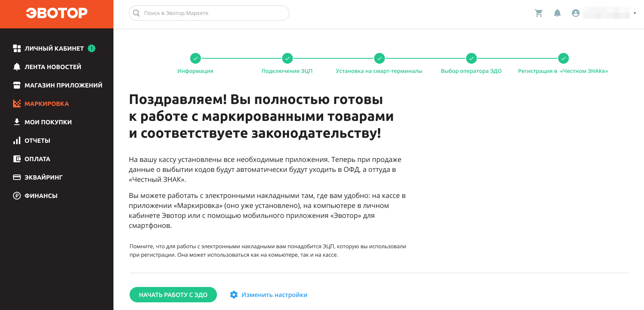
Task: Click the settings gear icon
Action: click(234, 295)
